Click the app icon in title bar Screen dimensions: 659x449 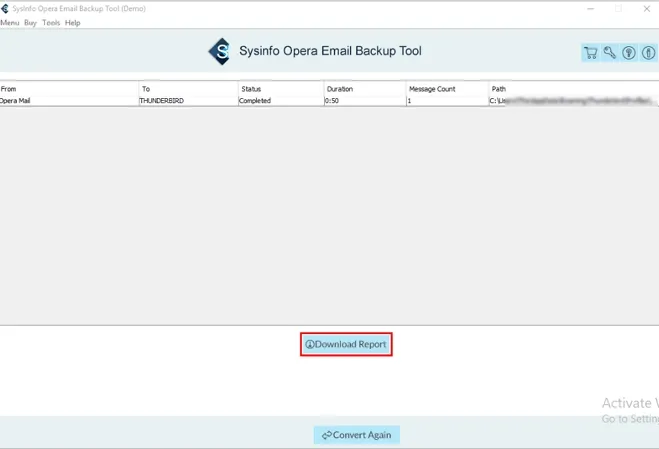tap(5, 8)
